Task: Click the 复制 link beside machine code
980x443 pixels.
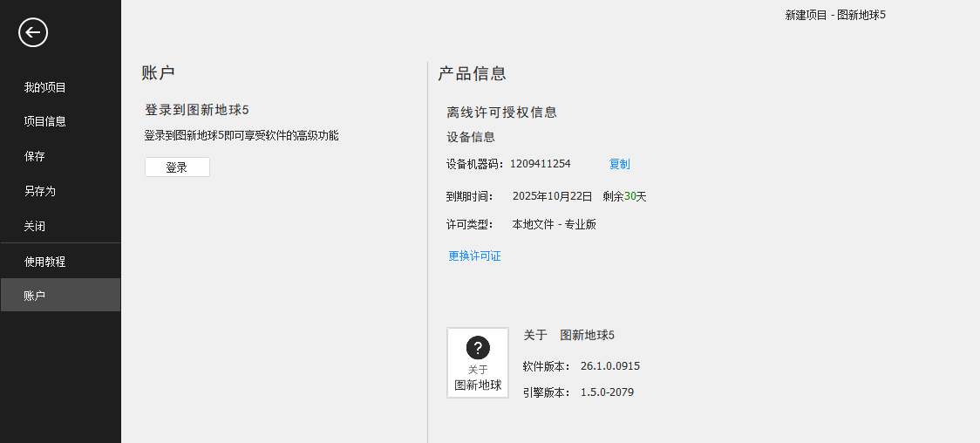Action: click(x=619, y=164)
